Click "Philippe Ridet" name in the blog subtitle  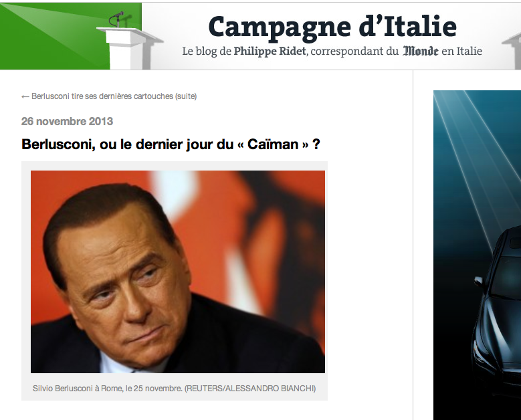tap(270, 51)
